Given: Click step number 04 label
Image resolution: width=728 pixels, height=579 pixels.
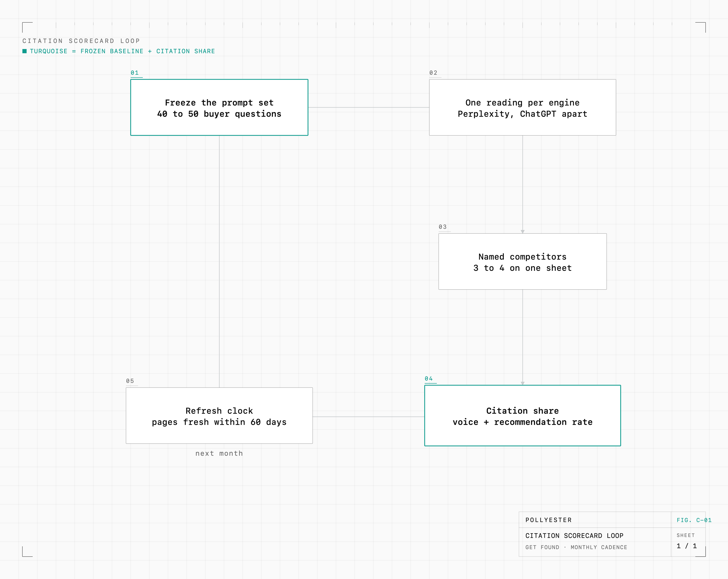Looking at the screenshot, I should (x=428, y=378).
